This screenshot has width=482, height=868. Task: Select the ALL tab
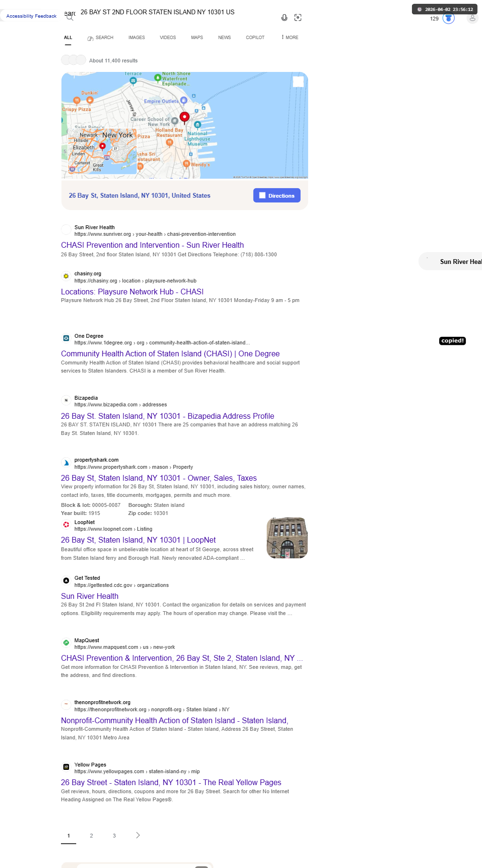[x=68, y=37]
